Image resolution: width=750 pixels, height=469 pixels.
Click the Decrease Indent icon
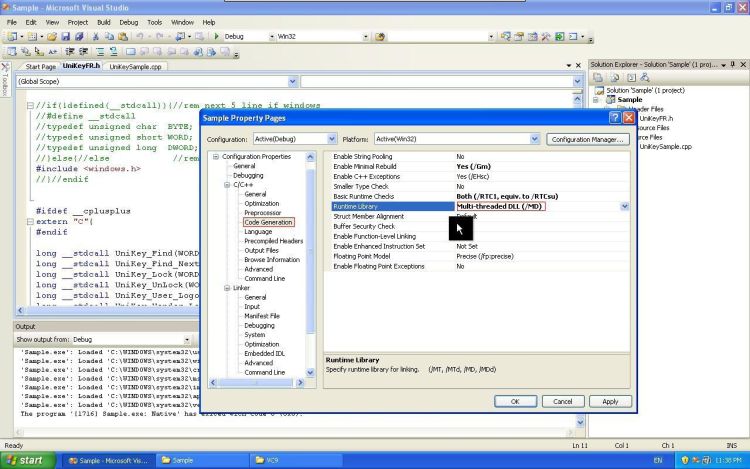coord(70,52)
